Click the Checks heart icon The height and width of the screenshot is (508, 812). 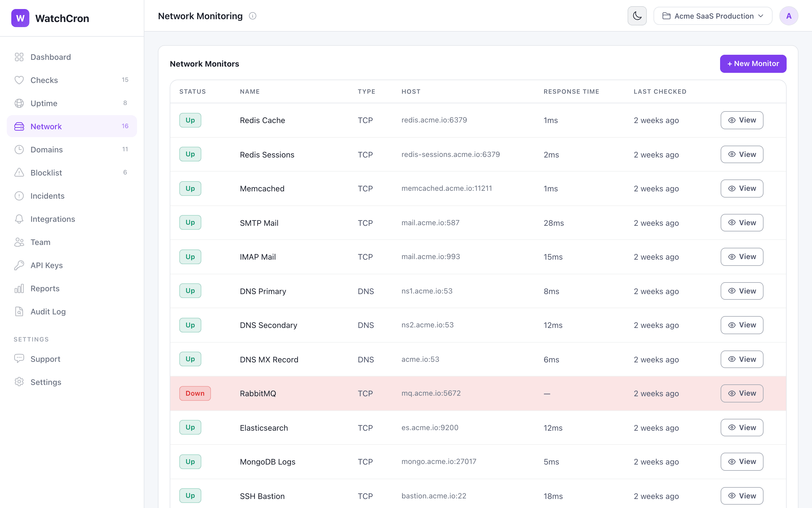[x=19, y=80]
